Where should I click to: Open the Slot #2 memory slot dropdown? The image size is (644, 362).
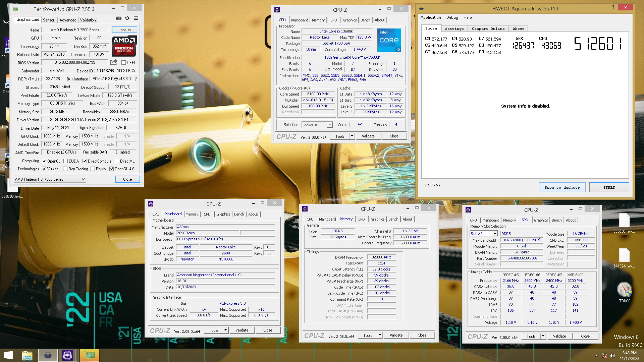pos(483,234)
